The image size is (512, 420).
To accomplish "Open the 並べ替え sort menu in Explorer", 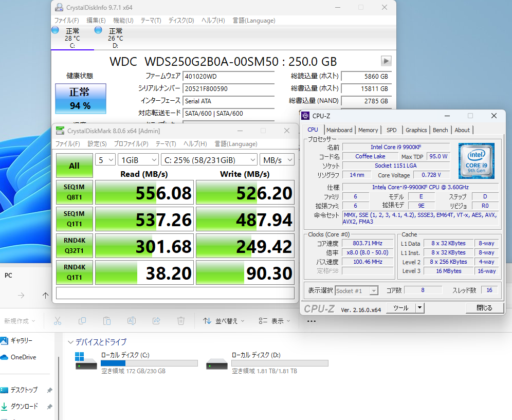I will coord(223,321).
